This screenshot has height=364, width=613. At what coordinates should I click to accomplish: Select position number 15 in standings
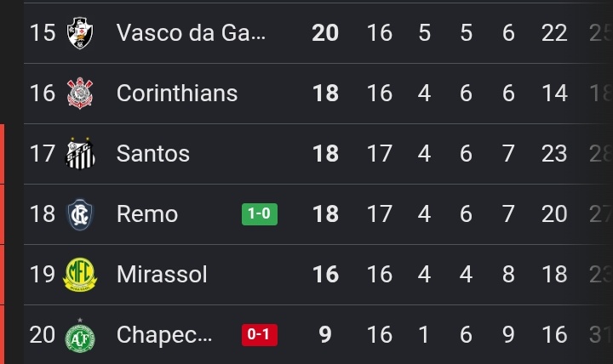coord(43,33)
